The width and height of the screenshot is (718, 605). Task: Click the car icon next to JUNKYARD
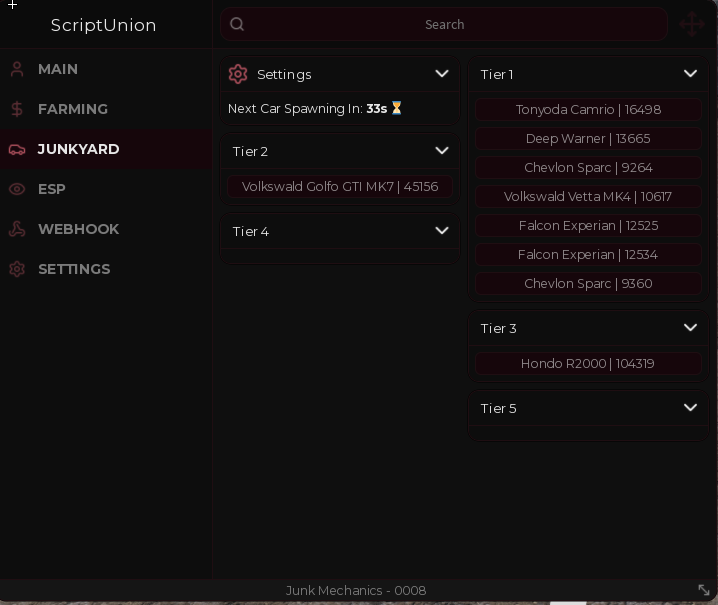pyautogui.click(x=17, y=149)
